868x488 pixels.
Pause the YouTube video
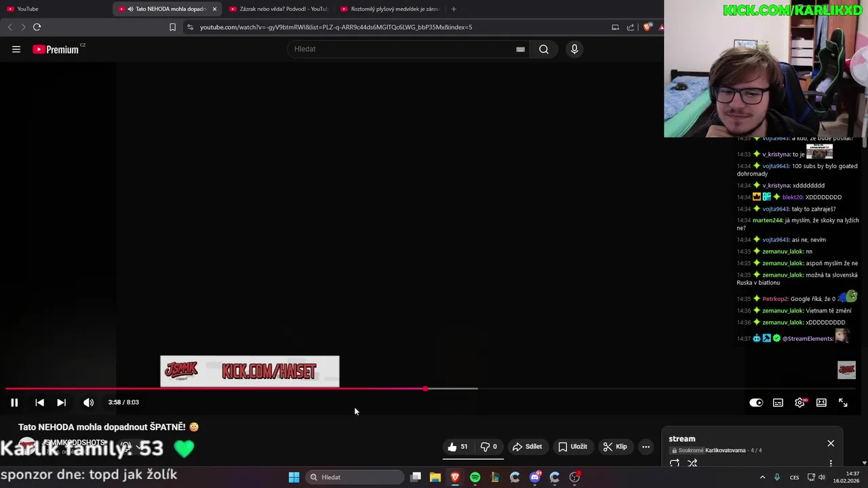pos(14,403)
